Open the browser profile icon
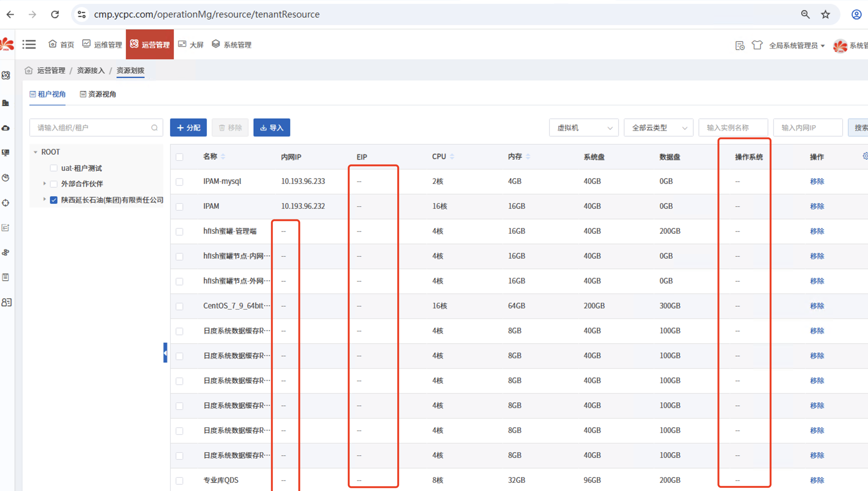Screen dimensions: 868x491 [x=856, y=15]
